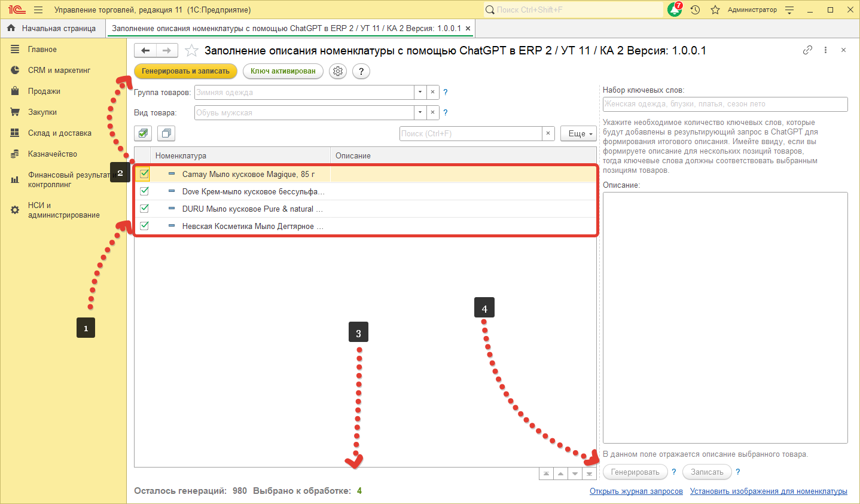The image size is (860, 504).
Task: Open Склад и доставка section in sidebar
Action: [59, 133]
